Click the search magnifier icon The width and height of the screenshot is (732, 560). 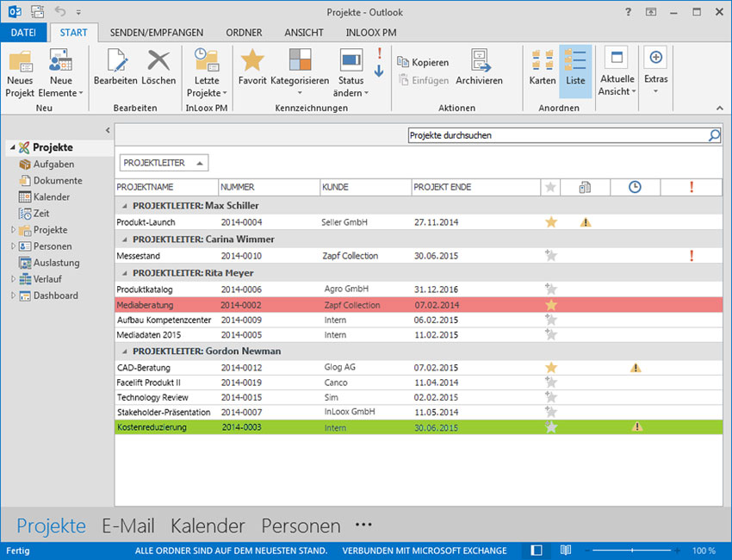(714, 135)
